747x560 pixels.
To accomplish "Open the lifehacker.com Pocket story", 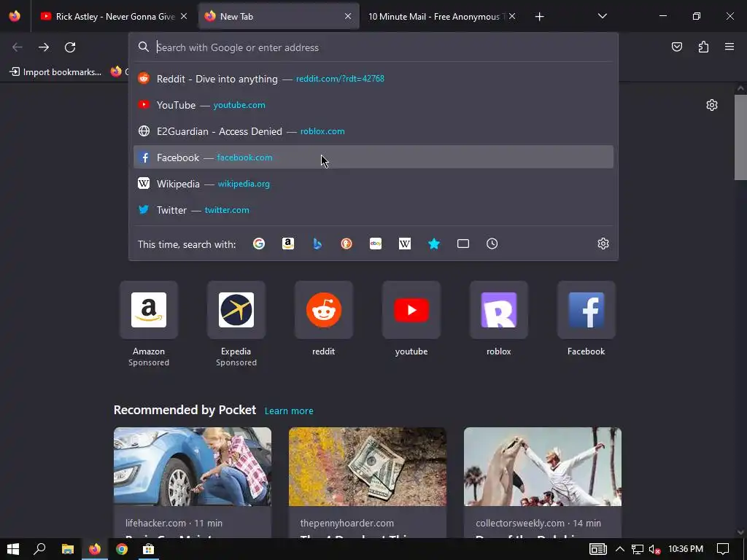I will (193, 483).
